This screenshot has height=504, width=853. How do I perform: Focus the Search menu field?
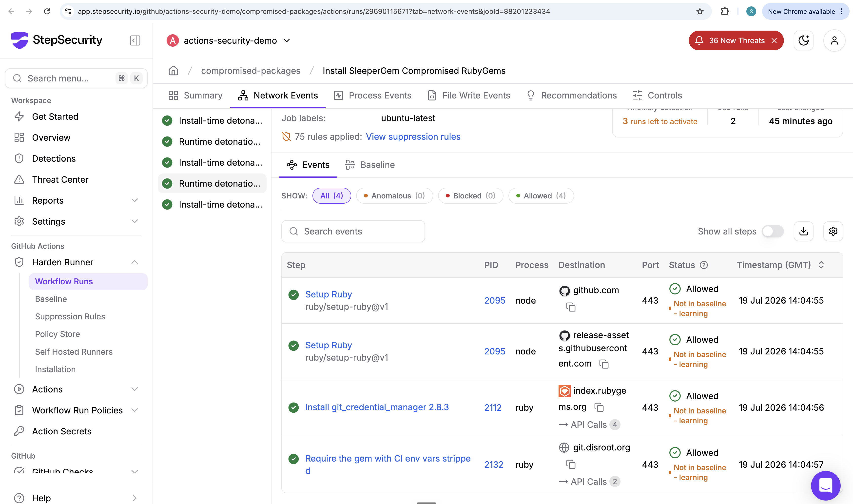76,78
